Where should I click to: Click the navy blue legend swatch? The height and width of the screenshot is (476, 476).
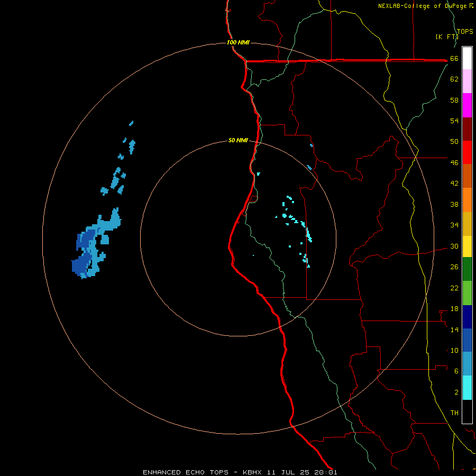(467, 317)
